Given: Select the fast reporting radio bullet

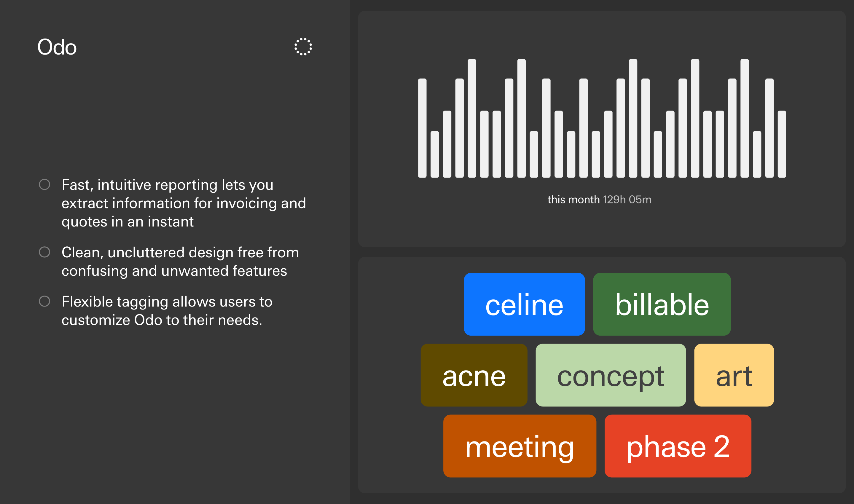Looking at the screenshot, I should (44, 184).
